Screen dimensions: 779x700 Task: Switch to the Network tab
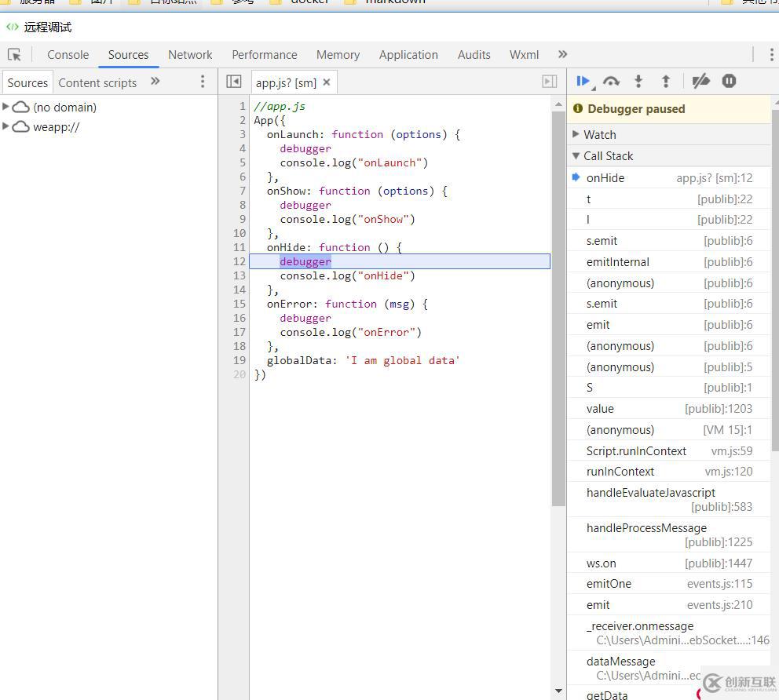click(190, 55)
